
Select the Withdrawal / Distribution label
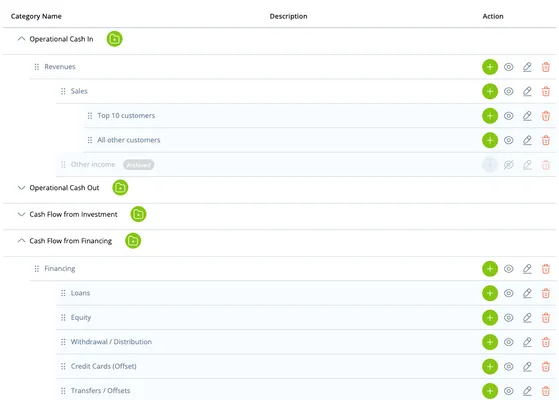[x=111, y=342]
